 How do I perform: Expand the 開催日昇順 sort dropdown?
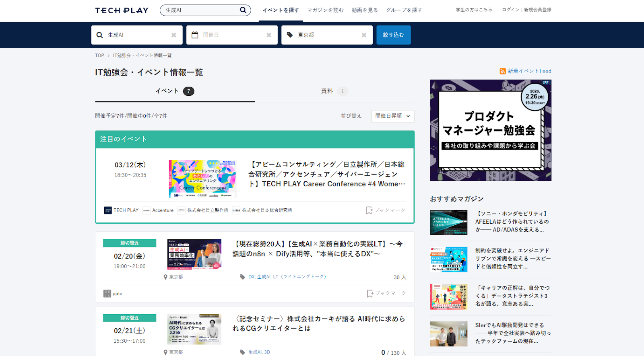[x=392, y=116]
